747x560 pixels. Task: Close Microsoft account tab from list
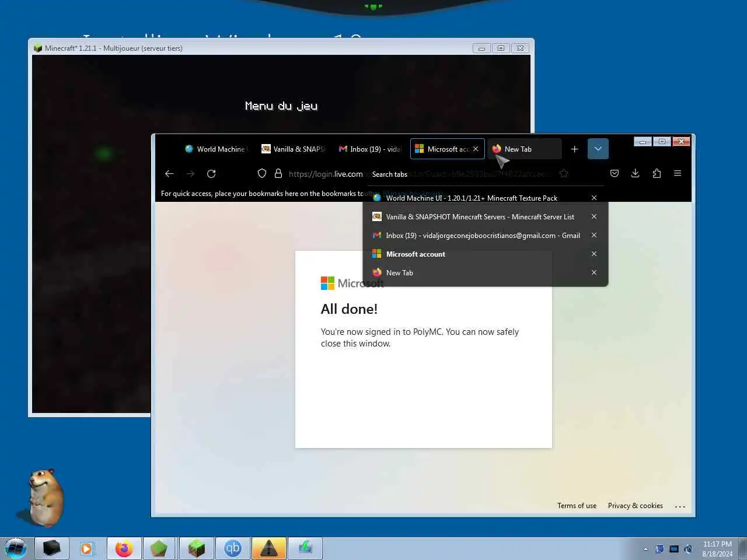(x=594, y=254)
